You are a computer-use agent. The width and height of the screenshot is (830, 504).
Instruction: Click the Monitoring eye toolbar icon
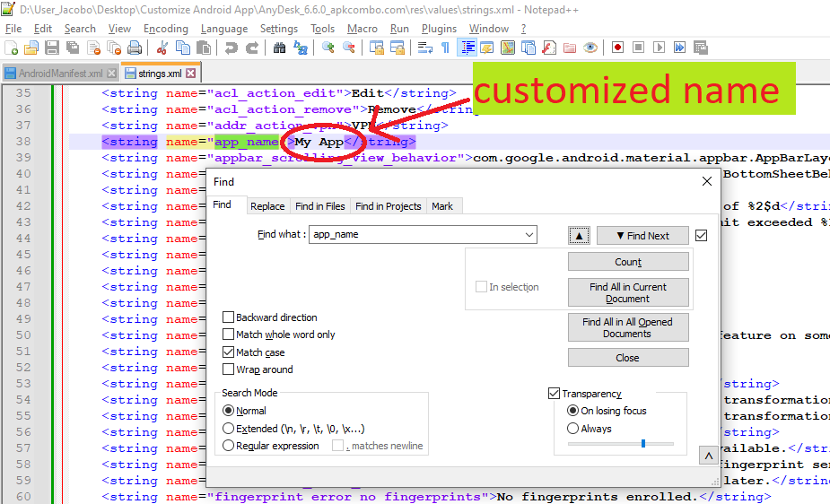590,48
